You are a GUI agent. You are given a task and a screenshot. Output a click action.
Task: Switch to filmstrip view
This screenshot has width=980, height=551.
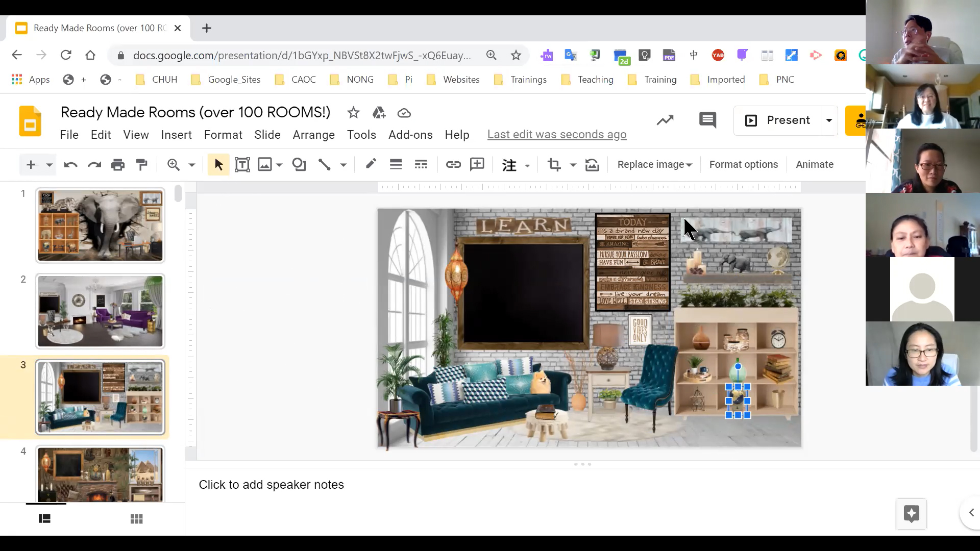(45, 519)
